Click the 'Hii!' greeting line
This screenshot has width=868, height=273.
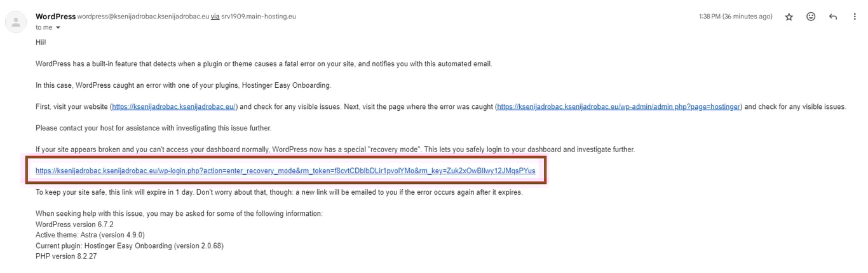click(x=41, y=42)
